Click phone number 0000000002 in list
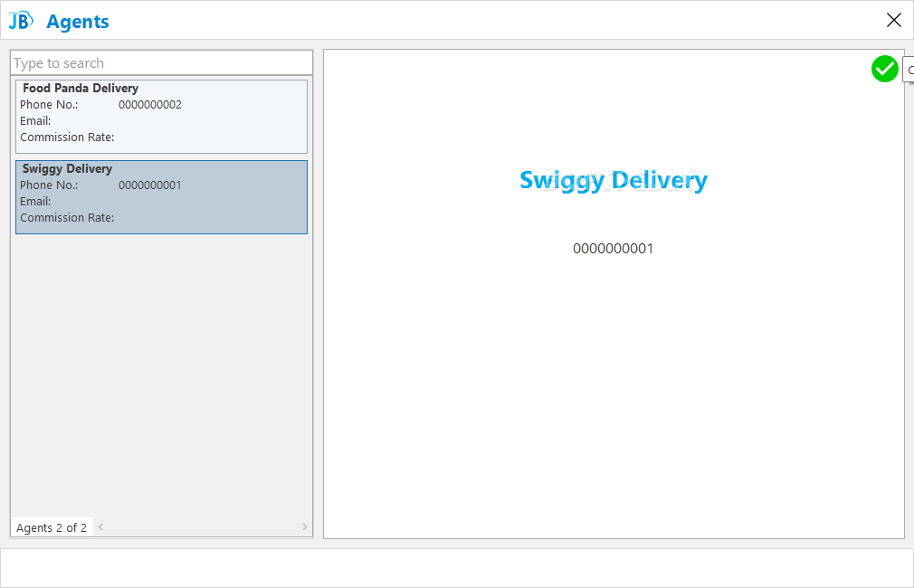 click(150, 105)
